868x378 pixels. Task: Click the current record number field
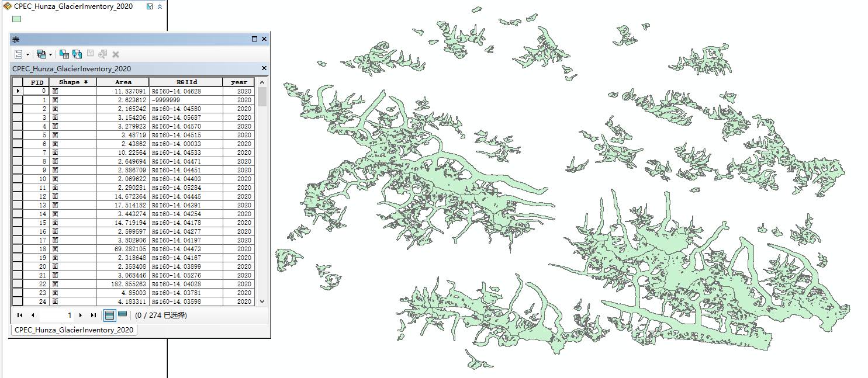click(x=57, y=315)
